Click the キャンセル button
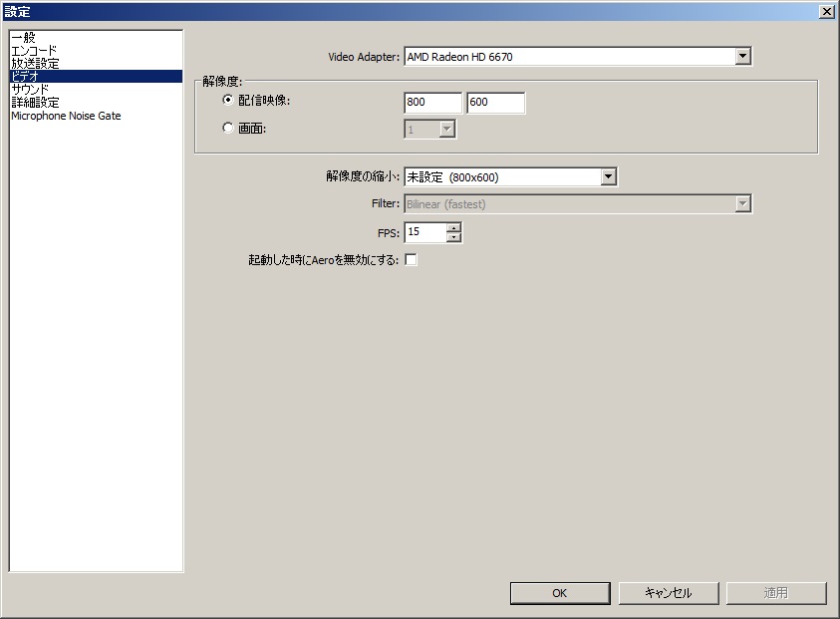 click(669, 593)
